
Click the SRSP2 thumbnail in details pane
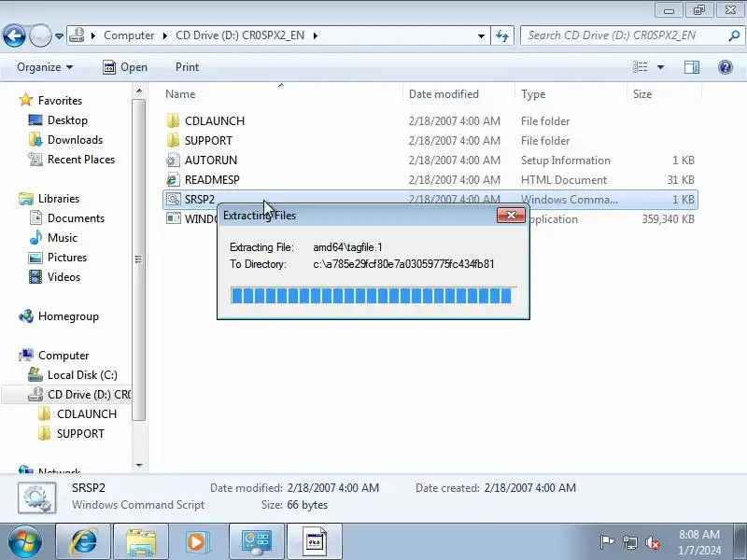[37, 497]
